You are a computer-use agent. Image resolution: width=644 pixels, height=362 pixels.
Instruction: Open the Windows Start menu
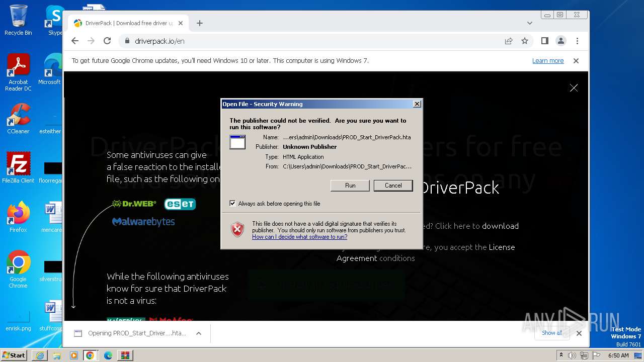14,355
